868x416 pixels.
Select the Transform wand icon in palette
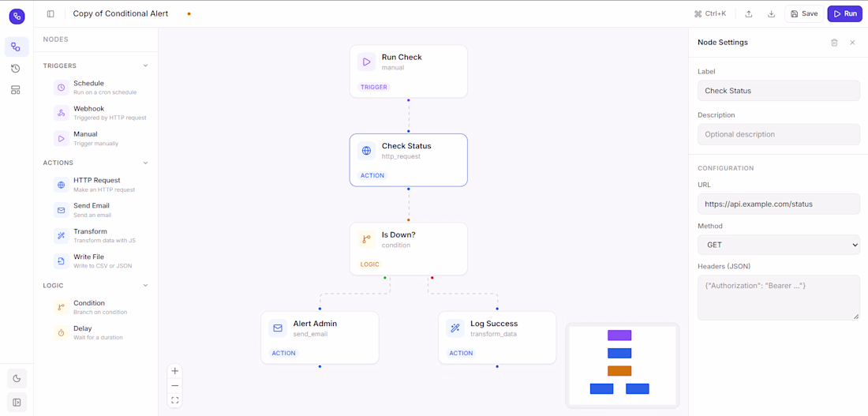[x=62, y=235]
